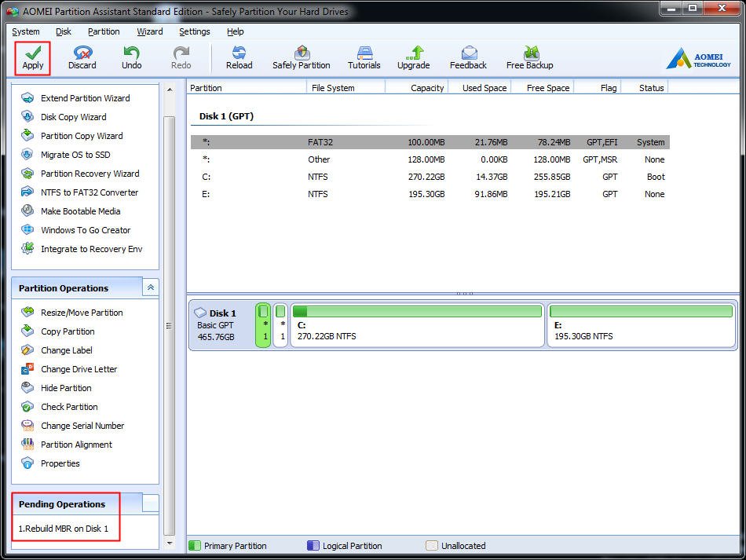Click the Redo toolbar icon
The width and height of the screenshot is (746, 560).
181,58
